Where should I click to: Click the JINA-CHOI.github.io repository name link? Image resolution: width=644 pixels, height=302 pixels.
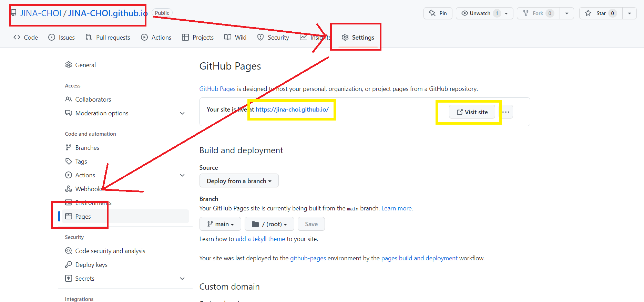tap(108, 13)
